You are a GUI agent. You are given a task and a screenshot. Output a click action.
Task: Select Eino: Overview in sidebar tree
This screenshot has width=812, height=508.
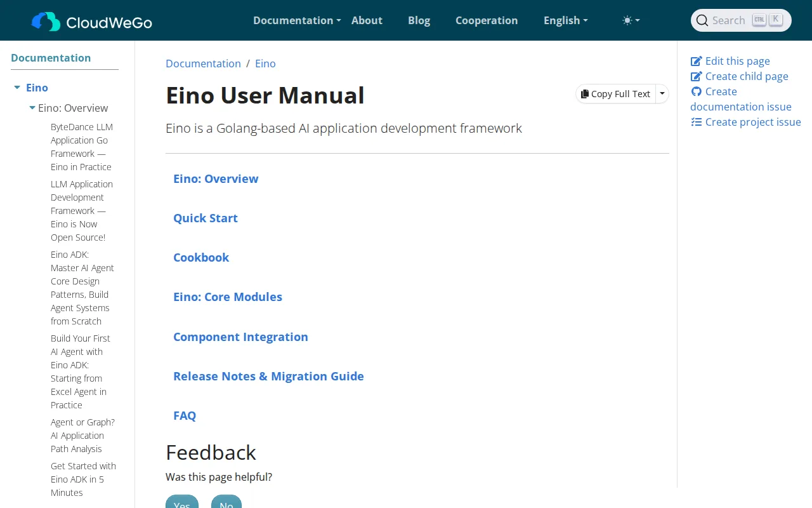click(73, 108)
